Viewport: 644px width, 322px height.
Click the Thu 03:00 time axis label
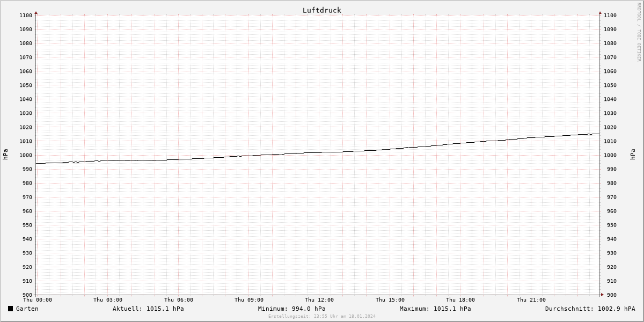coord(108,300)
